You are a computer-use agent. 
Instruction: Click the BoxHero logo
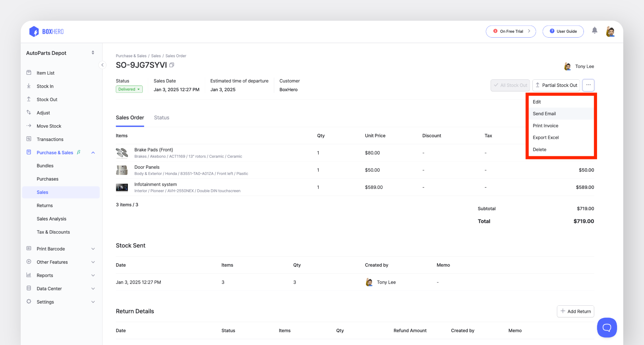tap(47, 31)
